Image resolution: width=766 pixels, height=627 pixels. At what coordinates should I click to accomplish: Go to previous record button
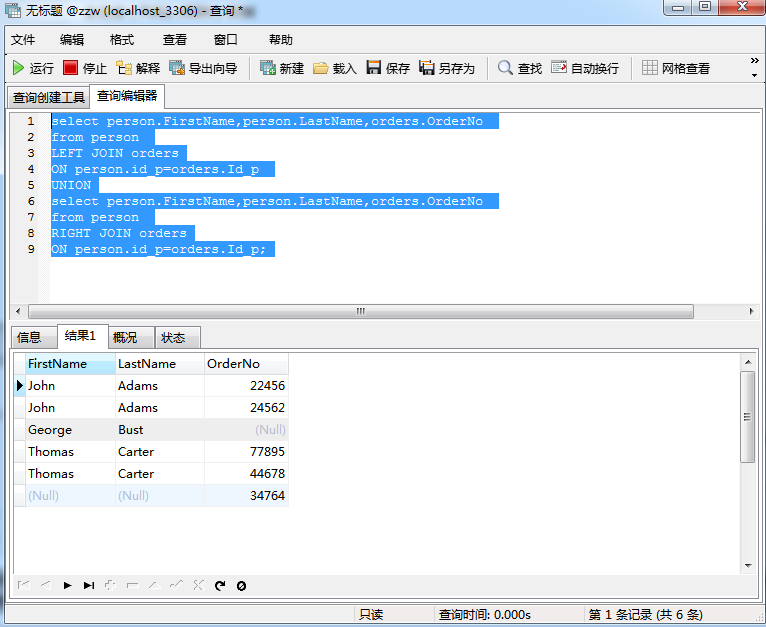(x=45, y=585)
